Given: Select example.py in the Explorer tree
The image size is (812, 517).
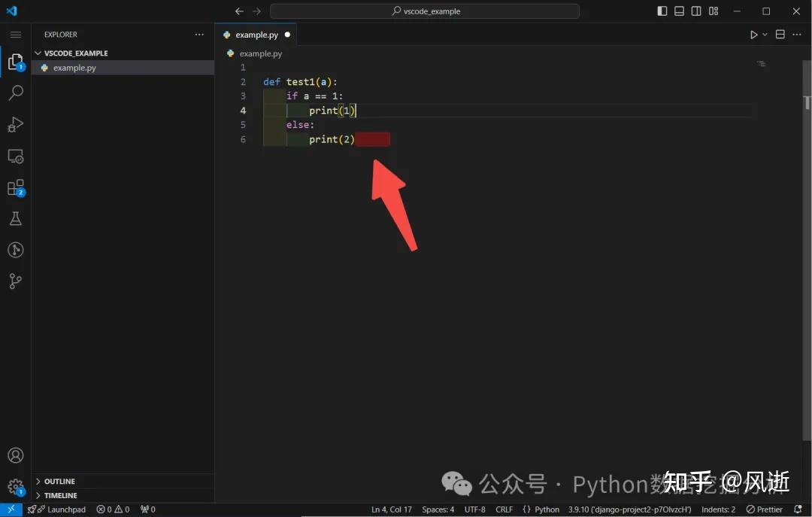Looking at the screenshot, I should click(123, 68).
